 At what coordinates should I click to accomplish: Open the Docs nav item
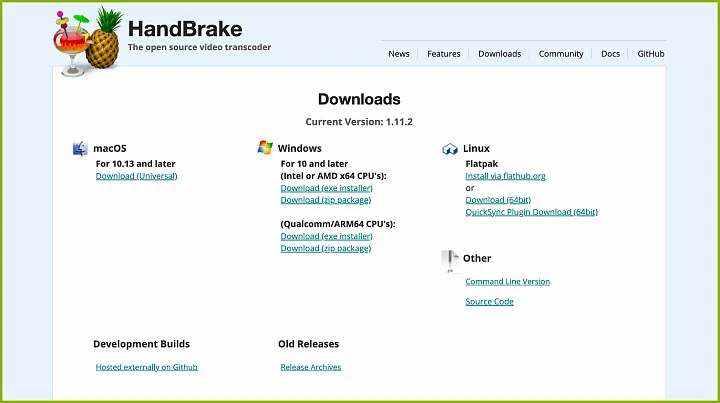tap(610, 54)
